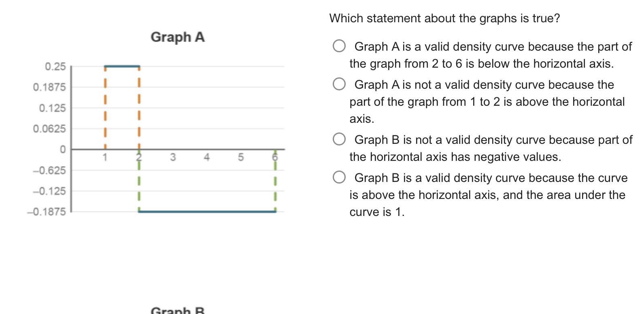Image resolution: width=644 pixels, height=314 pixels.
Task: Click the green dashed line below x equals 6
Action: (275, 180)
